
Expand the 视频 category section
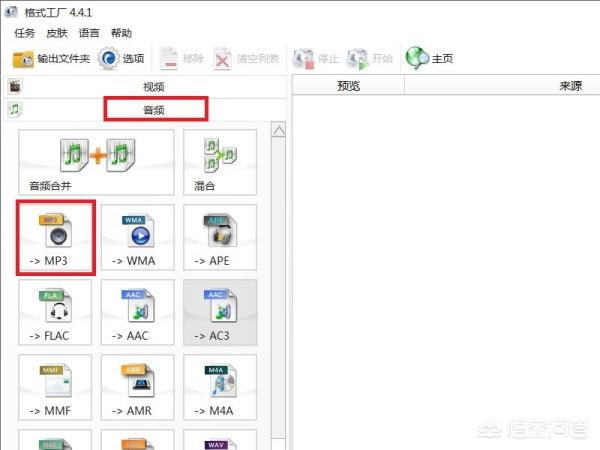153,87
